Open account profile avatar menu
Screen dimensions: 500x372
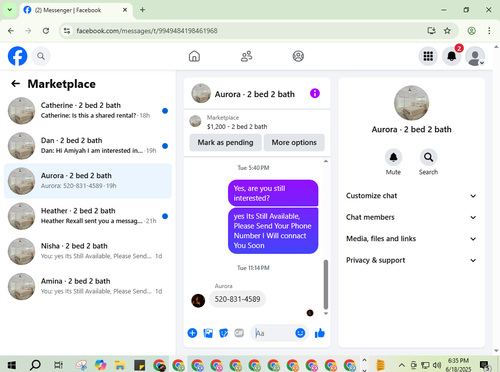[x=475, y=56]
